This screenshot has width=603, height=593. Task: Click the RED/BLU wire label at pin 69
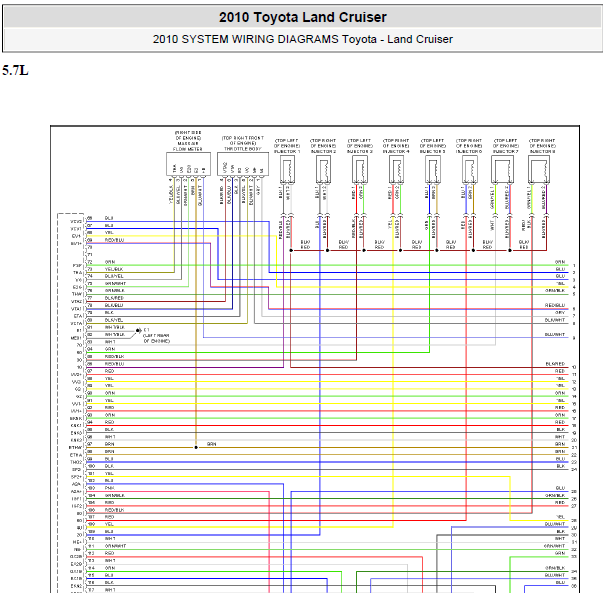114,240
